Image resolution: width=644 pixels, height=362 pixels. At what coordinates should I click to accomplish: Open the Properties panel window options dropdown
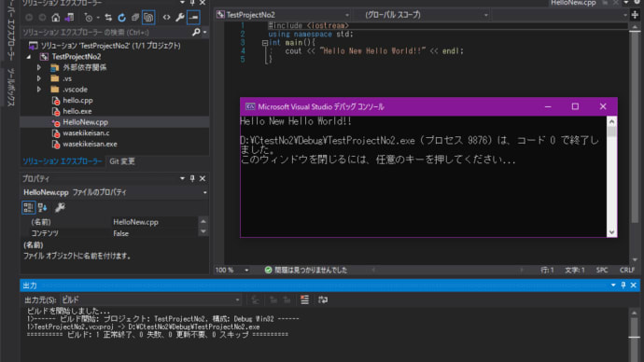[x=182, y=178]
